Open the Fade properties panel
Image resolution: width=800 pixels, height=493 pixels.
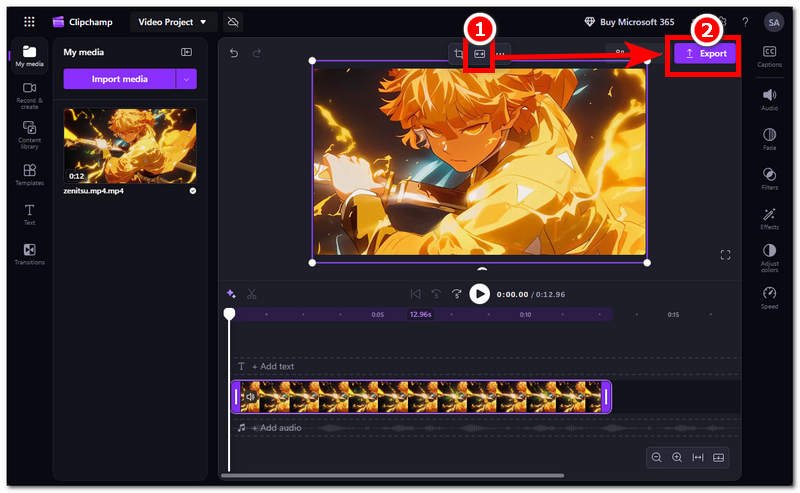(x=769, y=139)
